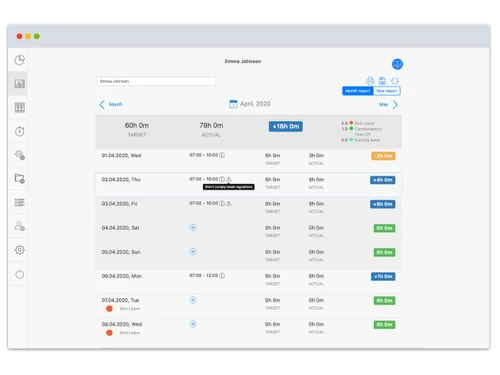500x375 pixels.
Task: Open the gears settings icon in sidebar
Action: click(20, 155)
